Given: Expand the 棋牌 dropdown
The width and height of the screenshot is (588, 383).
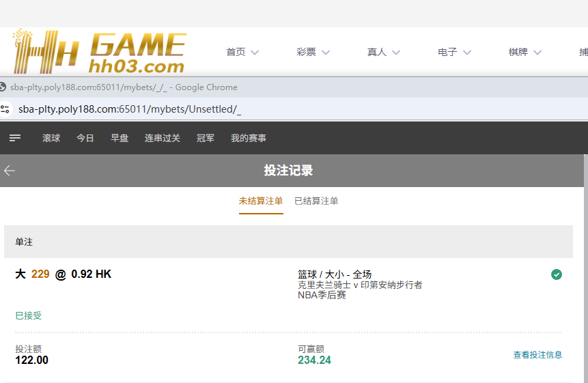Looking at the screenshot, I should point(524,52).
